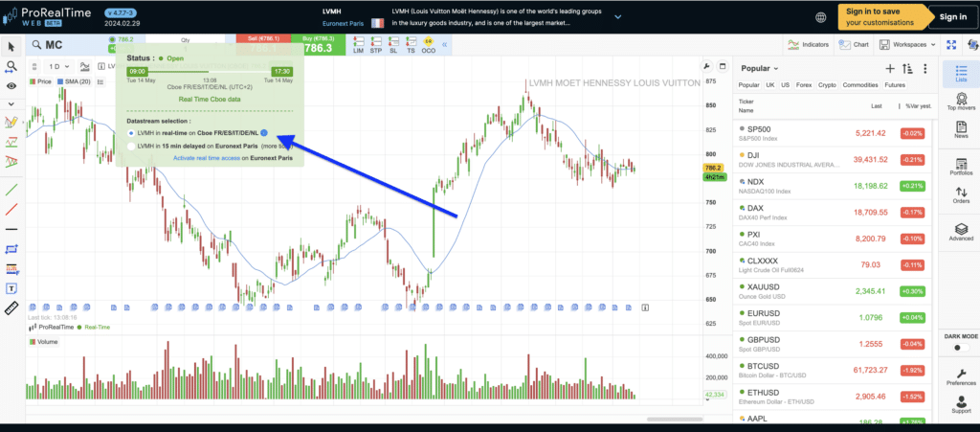The image size is (980, 432).
Task: Click the globe sync icon at top right
Action: pos(972,45)
